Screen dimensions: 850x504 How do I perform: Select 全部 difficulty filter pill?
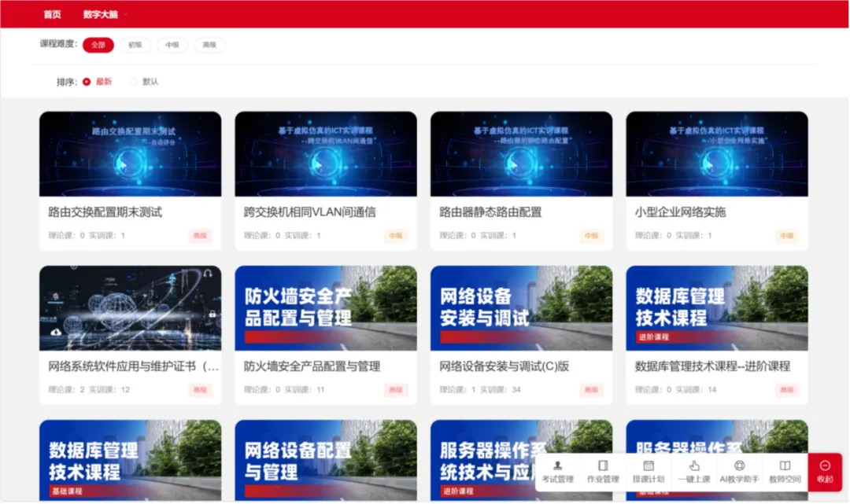pyautogui.click(x=98, y=46)
